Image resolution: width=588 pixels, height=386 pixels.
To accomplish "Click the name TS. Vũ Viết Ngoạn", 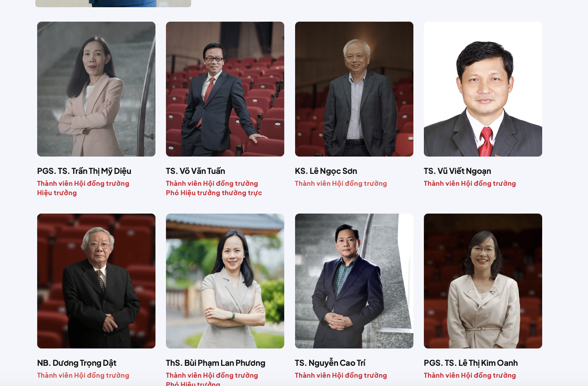I will point(457,171).
